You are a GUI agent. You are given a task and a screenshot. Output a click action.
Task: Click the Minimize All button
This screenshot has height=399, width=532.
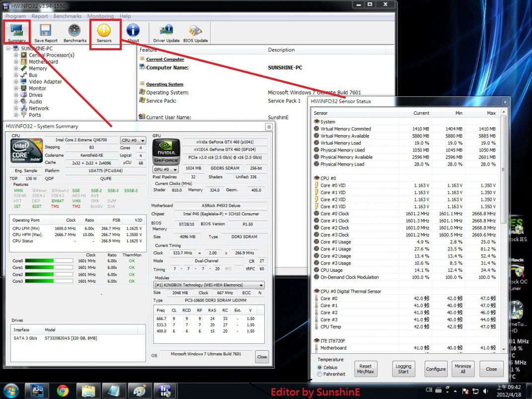[463, 369]
